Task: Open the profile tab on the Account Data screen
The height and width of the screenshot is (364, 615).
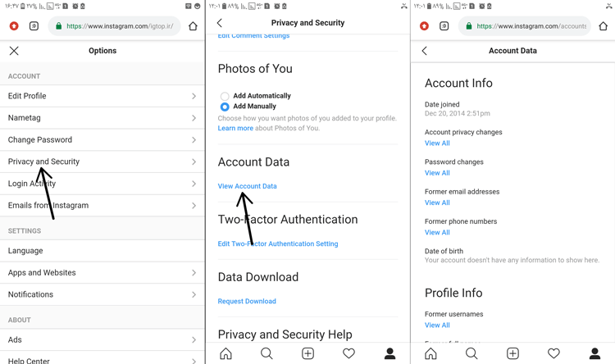Action: (594, 353)
